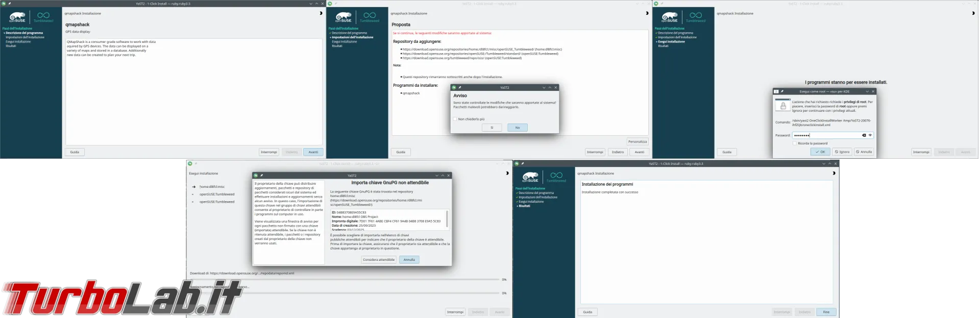Click 'Considera attendibile' to trust the key
The height and width of the screenshot is (318, 980).
point(379,259)
